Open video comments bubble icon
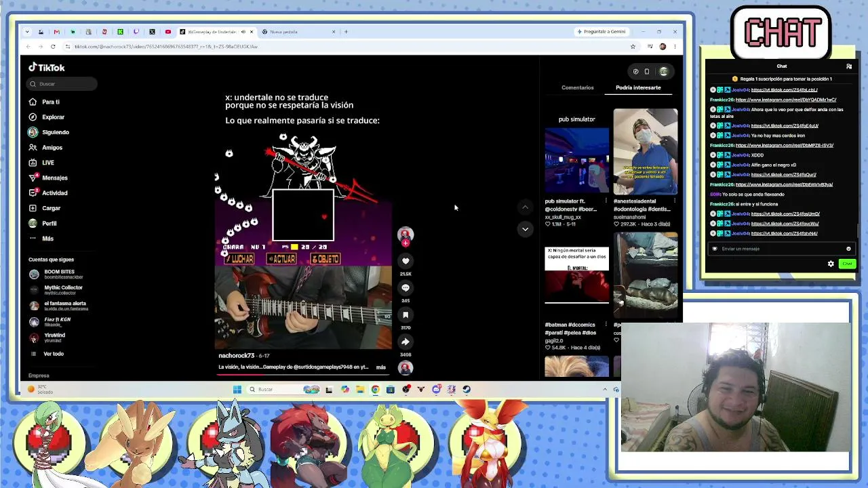868x488 pixels. click(x=406, y=287)
